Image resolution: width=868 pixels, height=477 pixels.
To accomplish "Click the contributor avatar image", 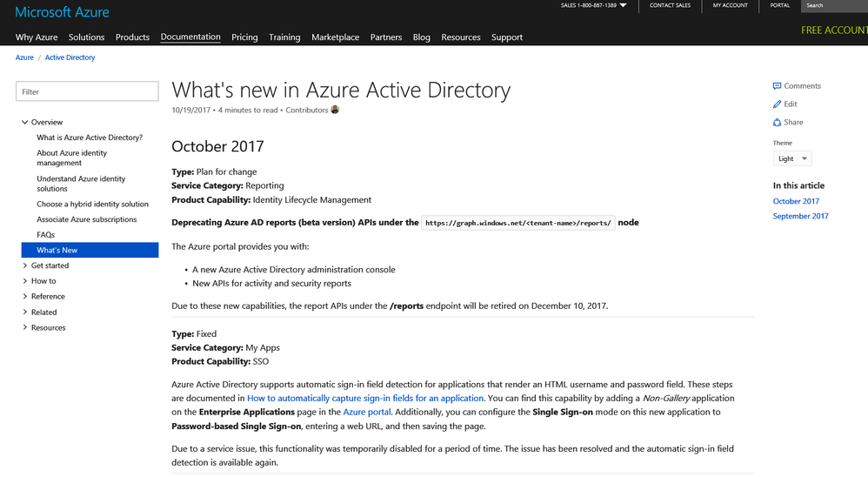I will coord(336,110).
